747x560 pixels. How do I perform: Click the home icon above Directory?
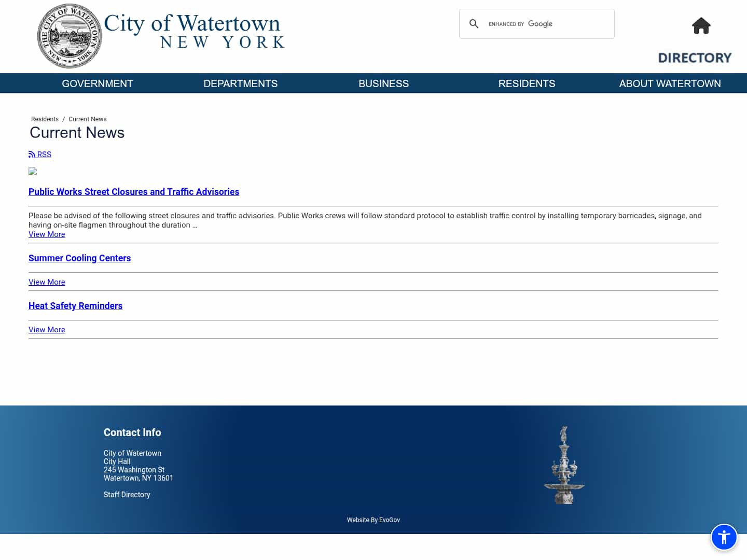click(701, 25)
